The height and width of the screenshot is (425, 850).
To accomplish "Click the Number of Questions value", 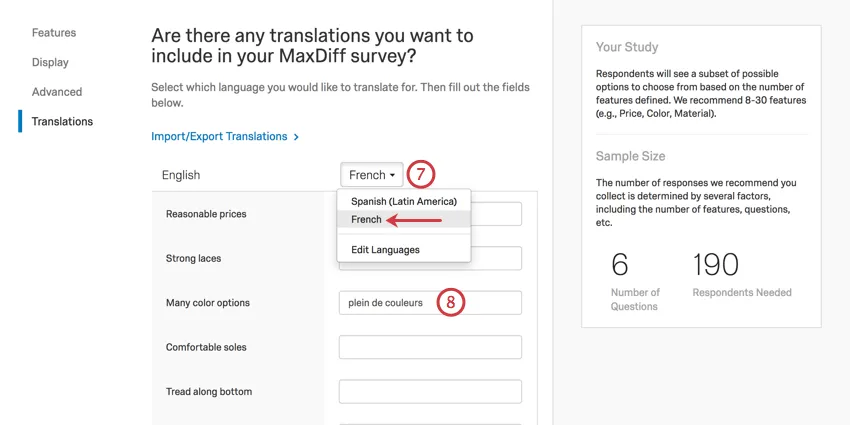I will (x=620, y=264).
